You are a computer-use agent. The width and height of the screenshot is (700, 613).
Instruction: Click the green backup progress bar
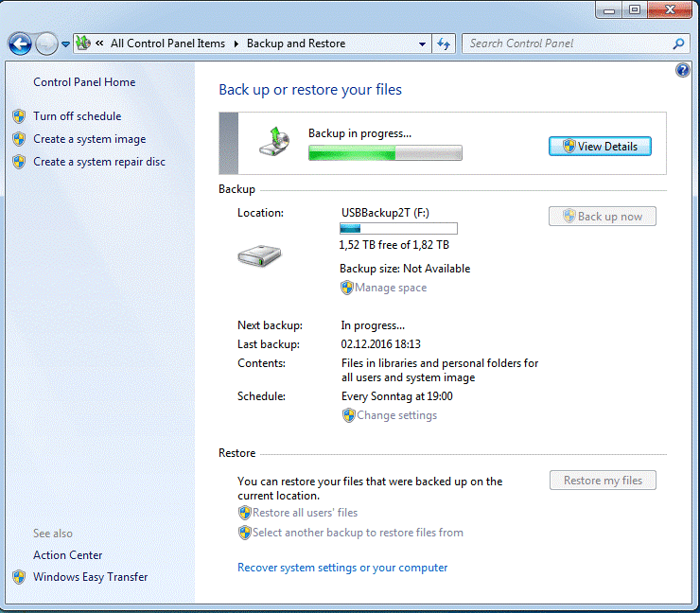click(385, 153)
